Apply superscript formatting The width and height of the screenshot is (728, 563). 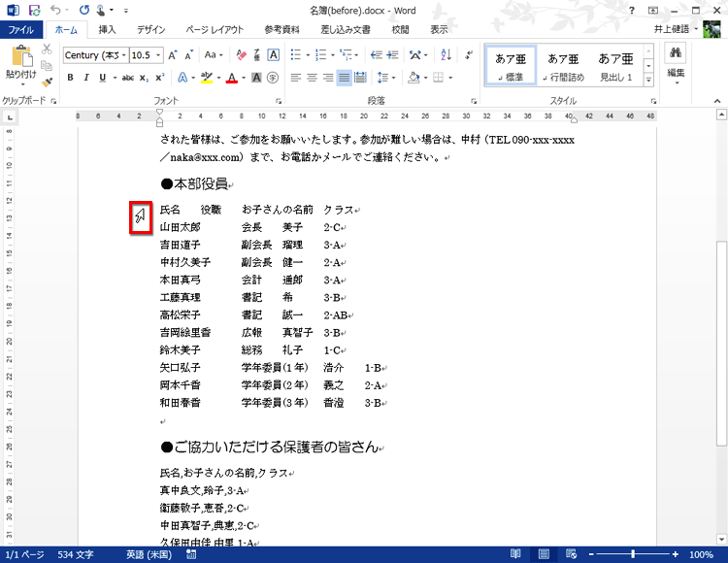coord(160,78)
